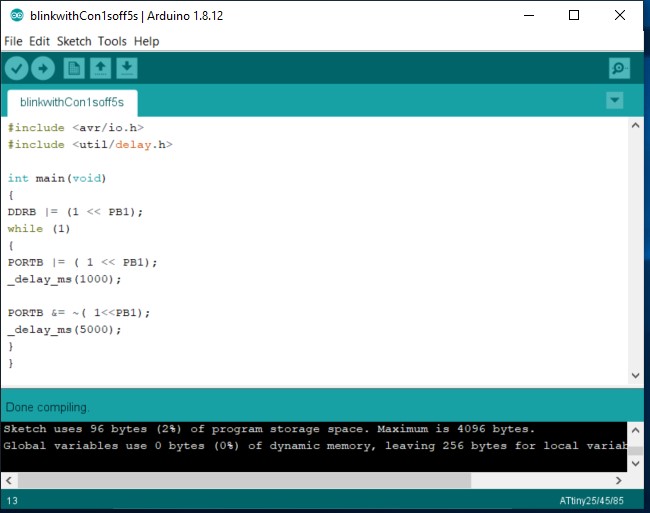Viewport: 650px width, 513px height.
Task: Click the console horizontal scrollbar thumb
Action: tap(244, 481)
